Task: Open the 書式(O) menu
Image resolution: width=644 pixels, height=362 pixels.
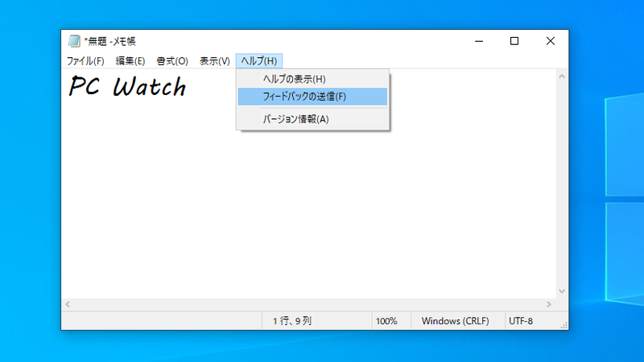Action: point(172,61)
